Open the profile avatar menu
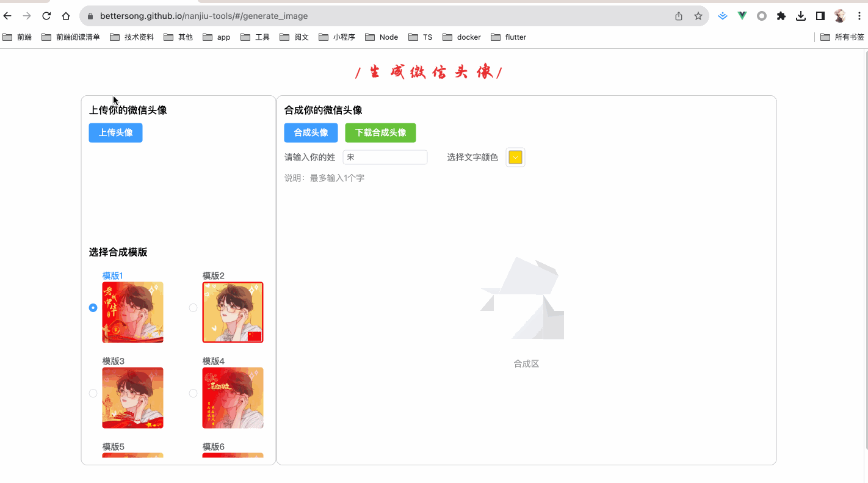 [x=840, y=16]
